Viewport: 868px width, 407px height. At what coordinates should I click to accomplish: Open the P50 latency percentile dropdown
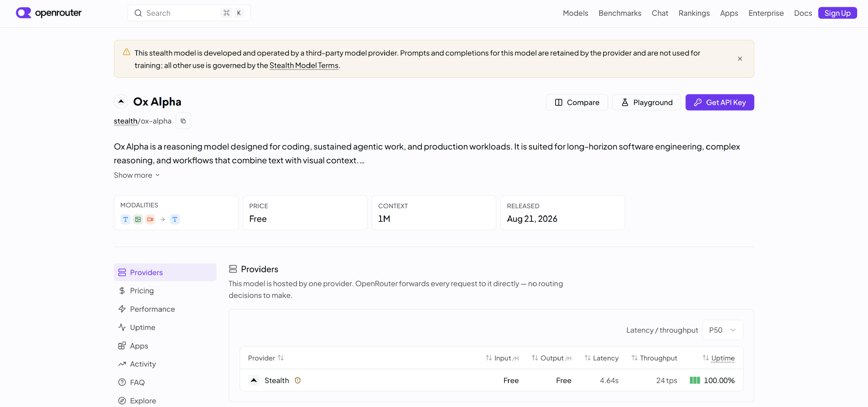722,330
